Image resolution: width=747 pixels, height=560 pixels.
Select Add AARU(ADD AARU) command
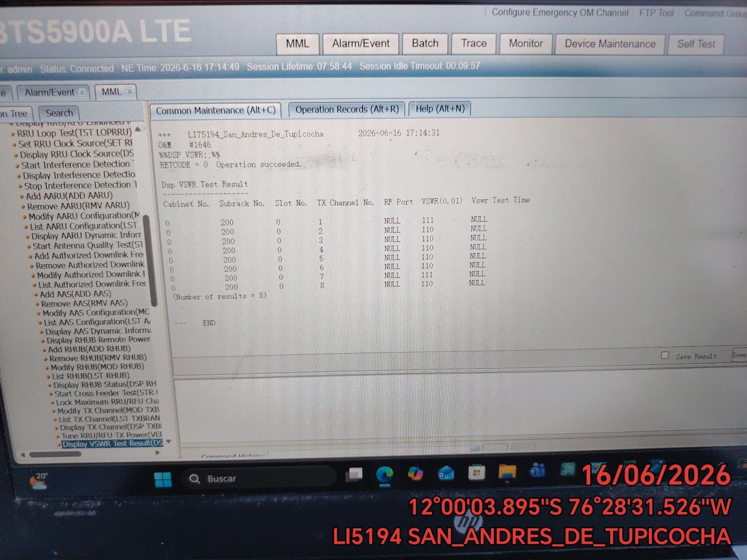[x=69, y=196]
